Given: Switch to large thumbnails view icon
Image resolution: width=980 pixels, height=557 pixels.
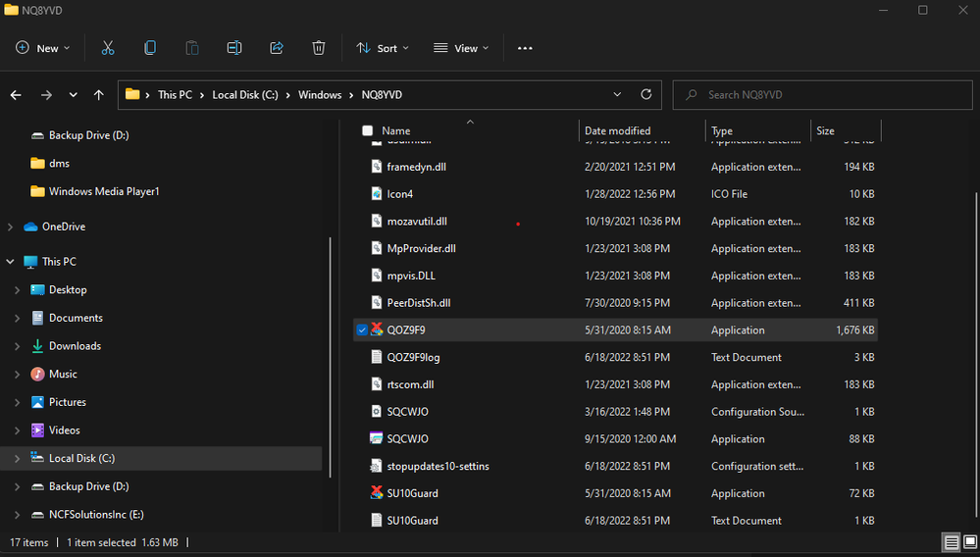Looking at the screenshot, I should [x=969, y=542].
